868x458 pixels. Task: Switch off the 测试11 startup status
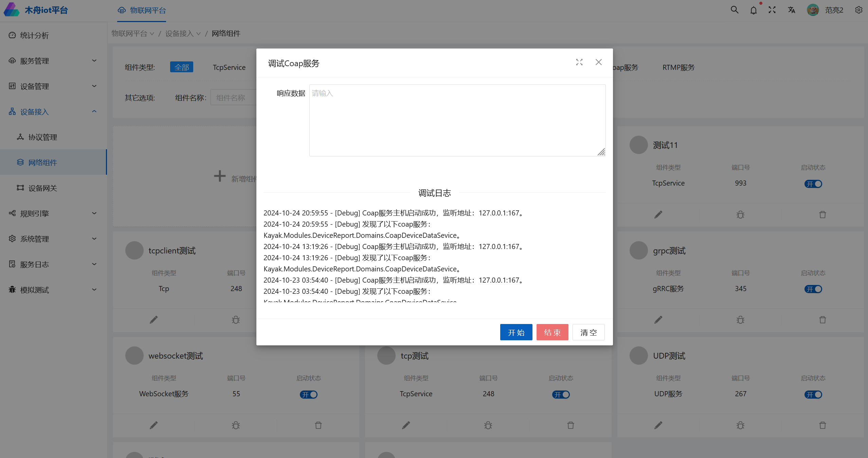click(x=813, y=184)
